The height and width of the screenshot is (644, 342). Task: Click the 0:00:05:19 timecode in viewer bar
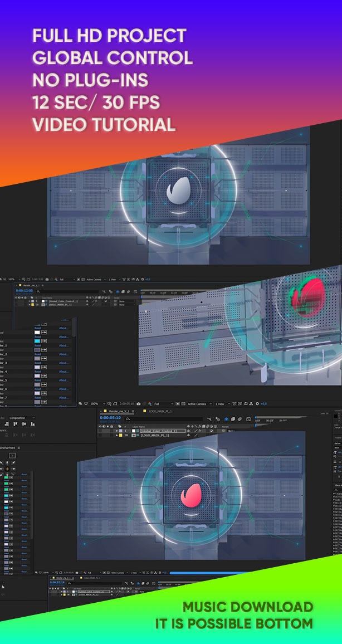(x=127, y=403)
